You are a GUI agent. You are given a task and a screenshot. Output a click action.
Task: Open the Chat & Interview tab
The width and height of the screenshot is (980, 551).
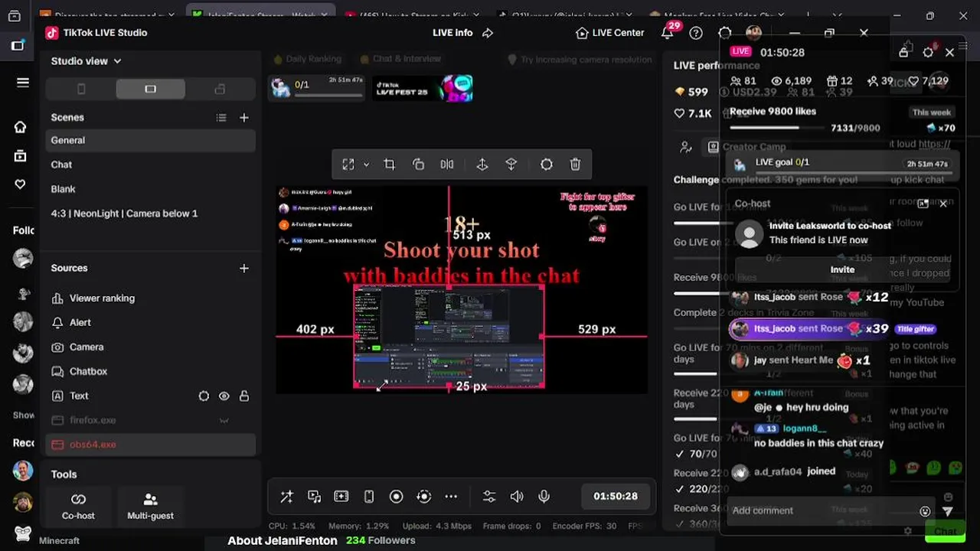(x=400, y=59)
